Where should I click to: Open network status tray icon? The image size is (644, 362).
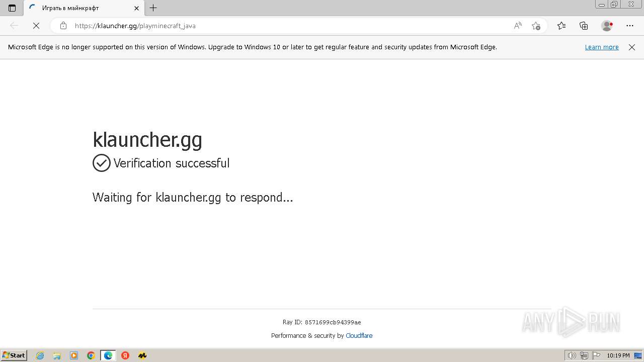pos(584,355)
